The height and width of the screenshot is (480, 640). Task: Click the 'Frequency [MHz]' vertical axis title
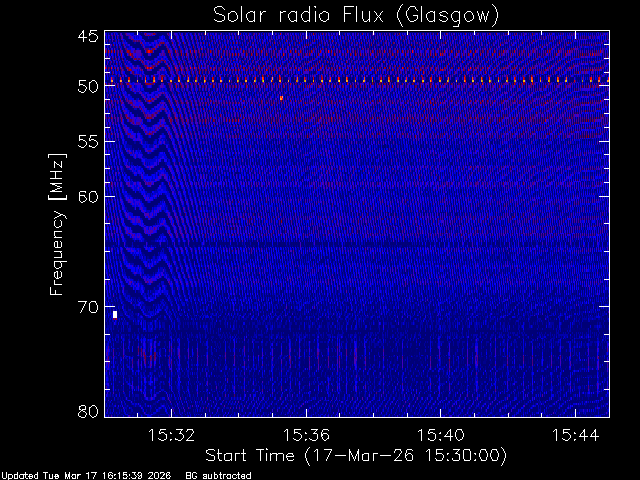coord(57,224)
